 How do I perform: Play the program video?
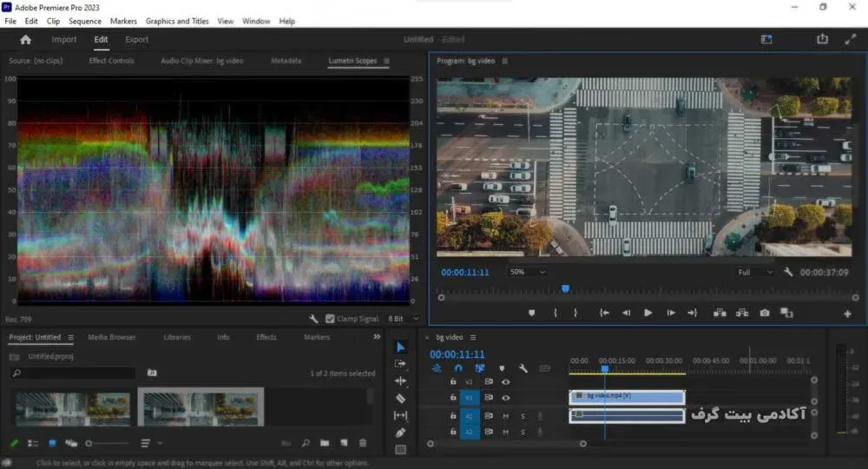click(648, 313)
